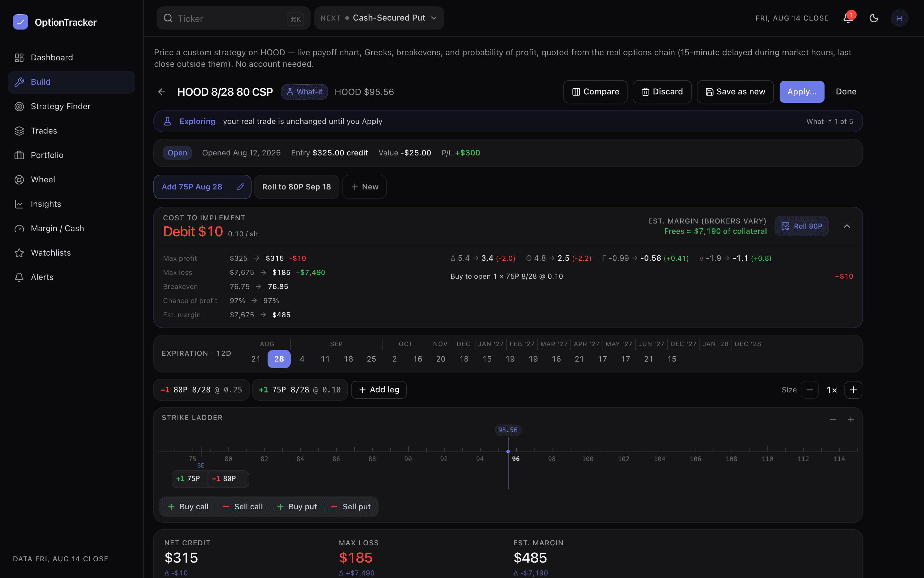Click the Buy put button
Viewport: 924px width, 578px height.
pyautogui.click(x=297, y=506)
